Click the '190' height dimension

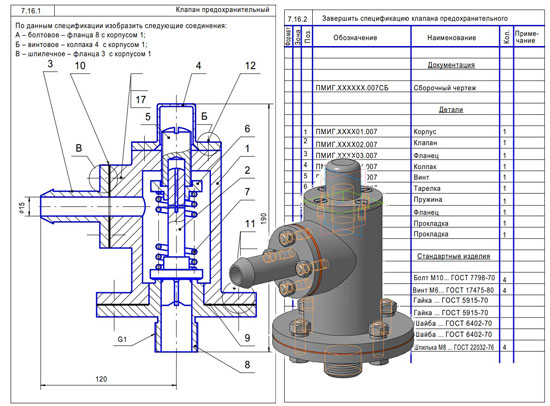coord(264,218)
